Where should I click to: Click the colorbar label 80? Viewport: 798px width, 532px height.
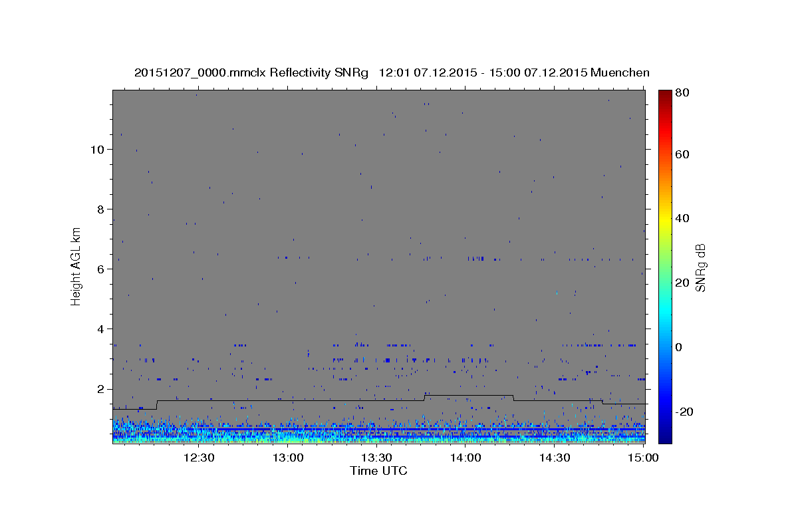tap(683, 93)
